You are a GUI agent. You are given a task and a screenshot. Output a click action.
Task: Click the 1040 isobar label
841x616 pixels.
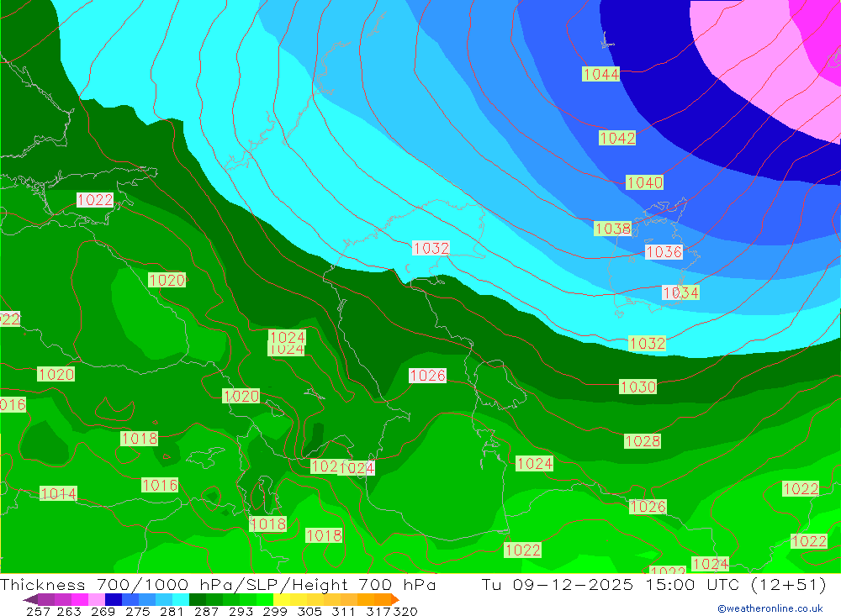644,182
